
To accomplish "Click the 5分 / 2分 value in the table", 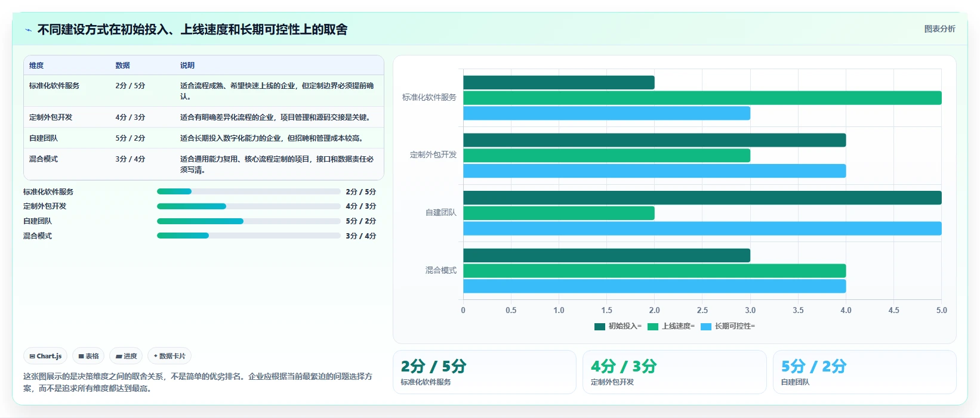I will [x=130, y=138].
